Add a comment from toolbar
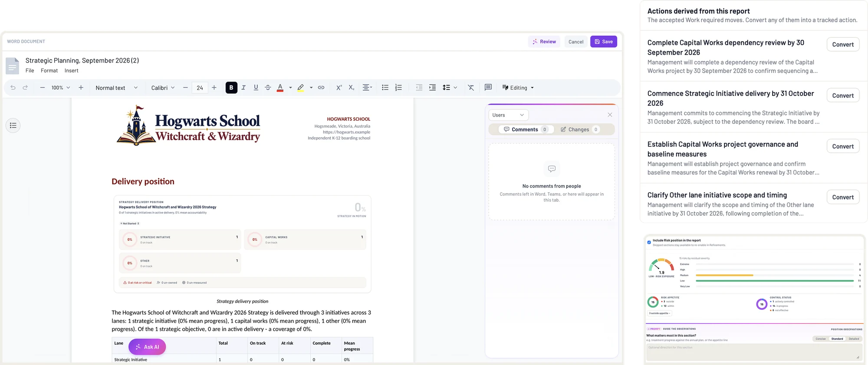Viewport: 868px width, 365px height. pyautogui.click(x=488, y=87)
